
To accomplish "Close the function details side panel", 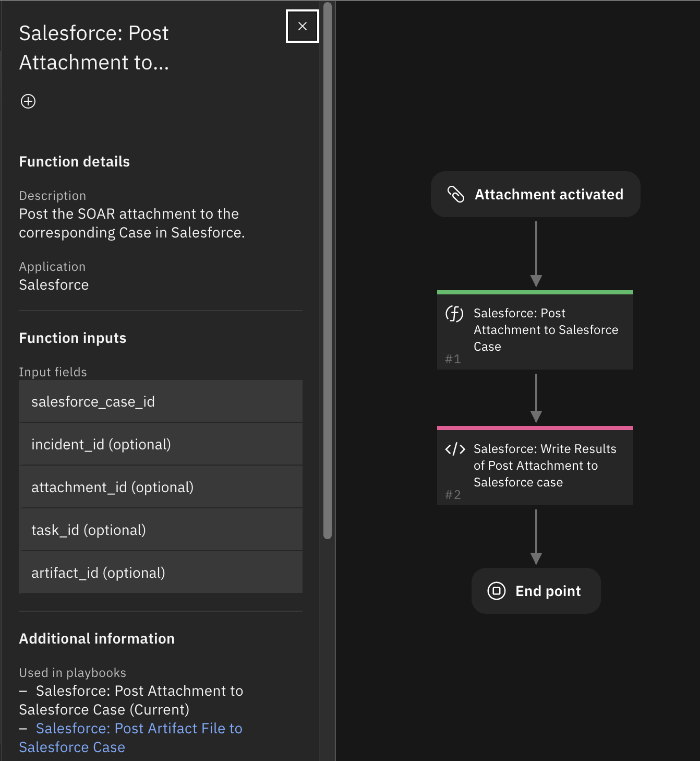I will pyautogui.click(x=302, y=26).
